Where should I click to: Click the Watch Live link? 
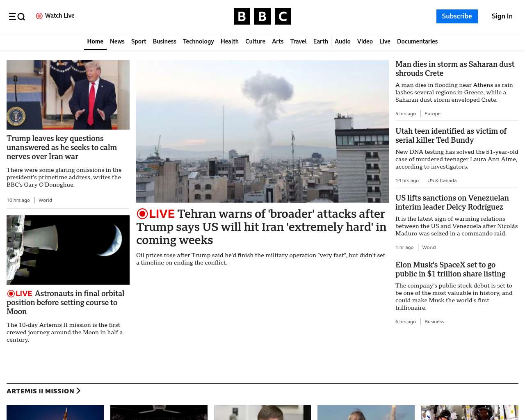(x=55, y=16)
